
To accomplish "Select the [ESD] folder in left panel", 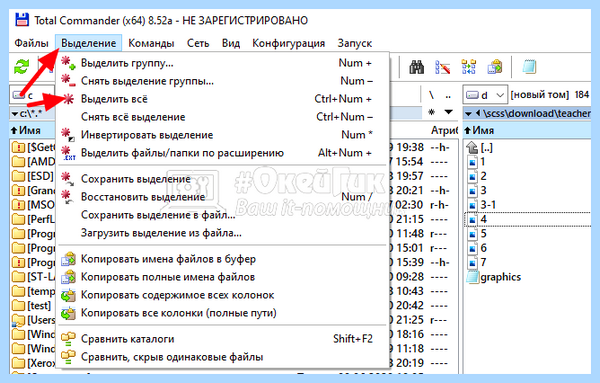I will click(33, 176).
